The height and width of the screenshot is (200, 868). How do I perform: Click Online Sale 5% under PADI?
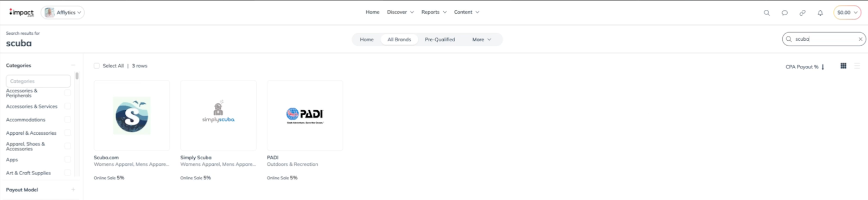pyautogui.click(x=282, y=178)
